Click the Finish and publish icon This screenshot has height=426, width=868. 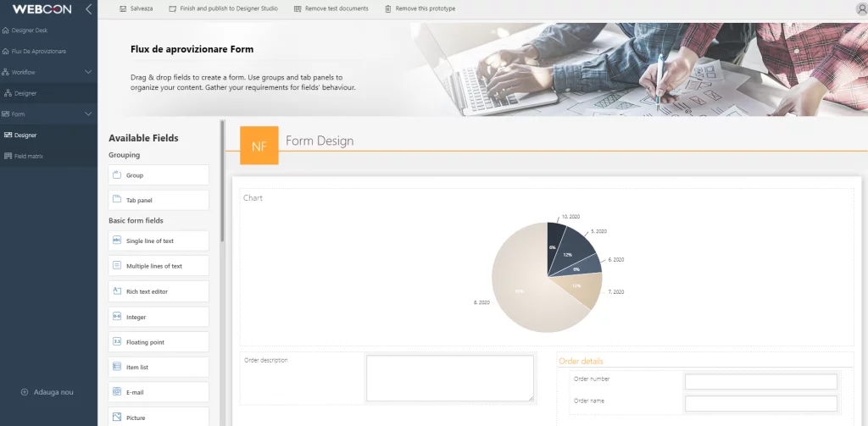(x=173, y=8)
